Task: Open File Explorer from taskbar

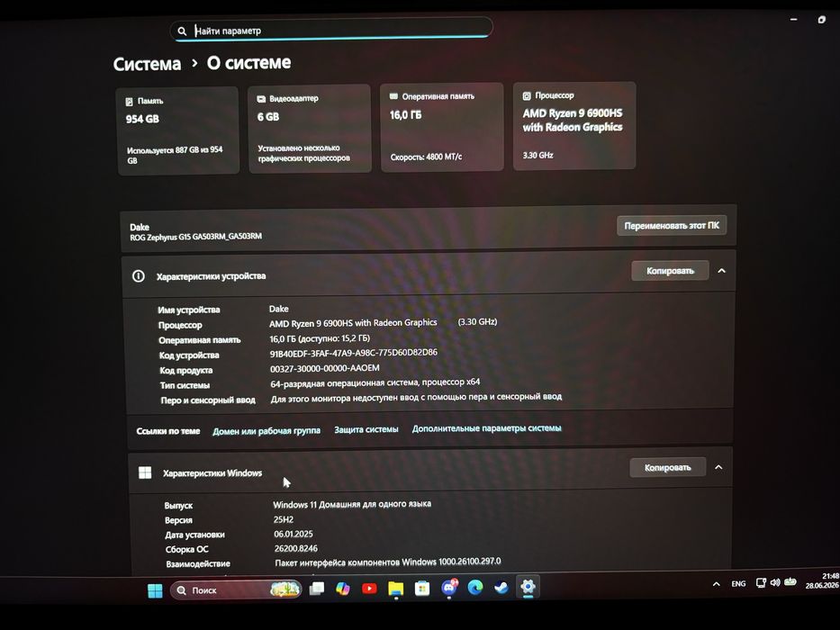Action: [x=395, y=589]
